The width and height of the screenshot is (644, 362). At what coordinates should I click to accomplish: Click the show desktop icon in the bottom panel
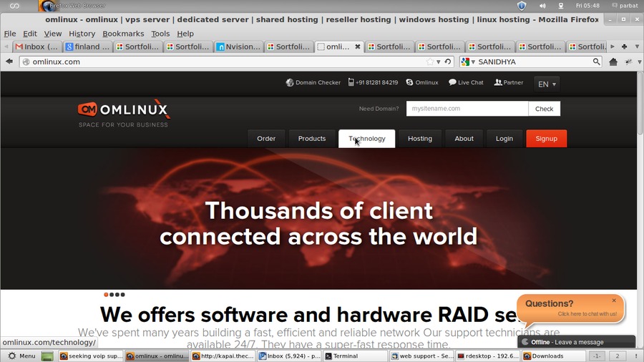(x=47, y=356)
